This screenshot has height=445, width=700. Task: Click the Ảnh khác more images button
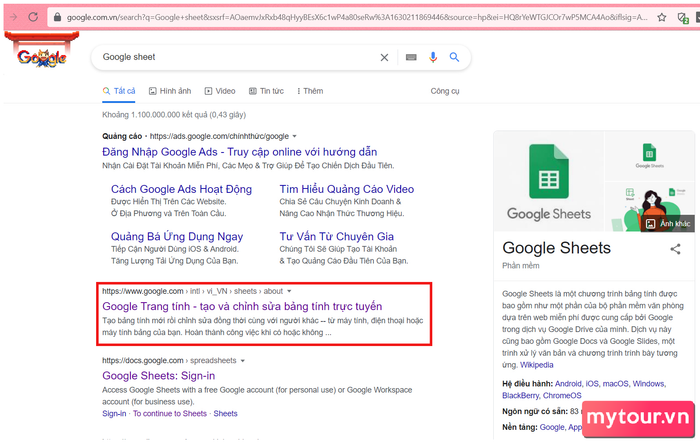(x=668, y=224)
